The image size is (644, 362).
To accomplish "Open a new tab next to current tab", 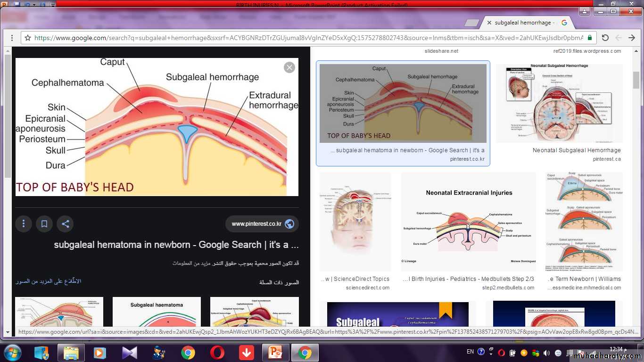I will (472, 23).
